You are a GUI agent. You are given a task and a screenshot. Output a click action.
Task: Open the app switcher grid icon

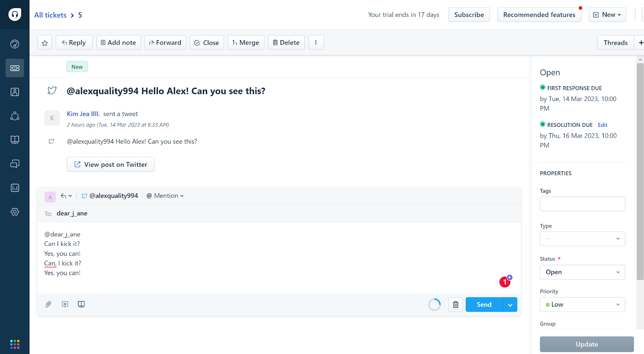tap(15, 344)
